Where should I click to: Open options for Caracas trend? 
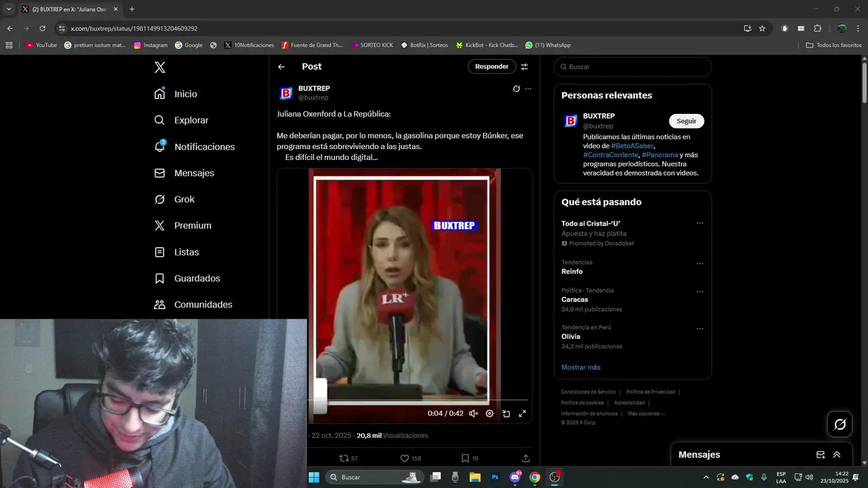(700, 291)
